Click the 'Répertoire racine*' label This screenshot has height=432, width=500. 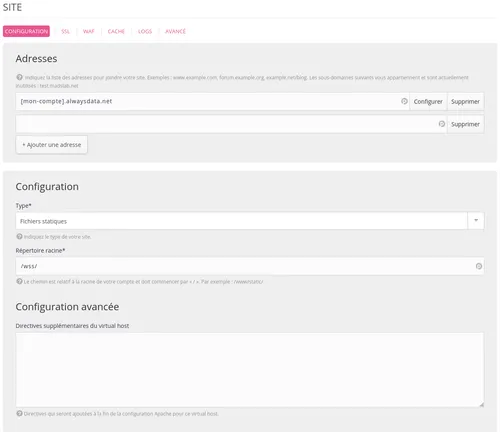click(x=40, y=250)
